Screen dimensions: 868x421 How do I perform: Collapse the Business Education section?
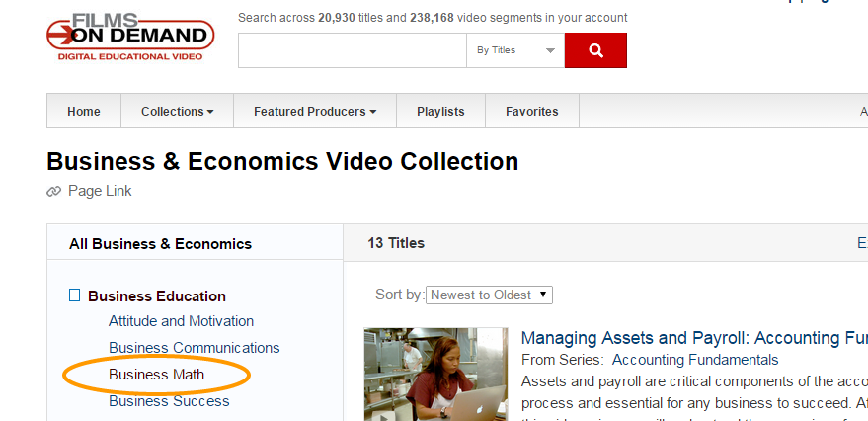click(x=74, y=295)
